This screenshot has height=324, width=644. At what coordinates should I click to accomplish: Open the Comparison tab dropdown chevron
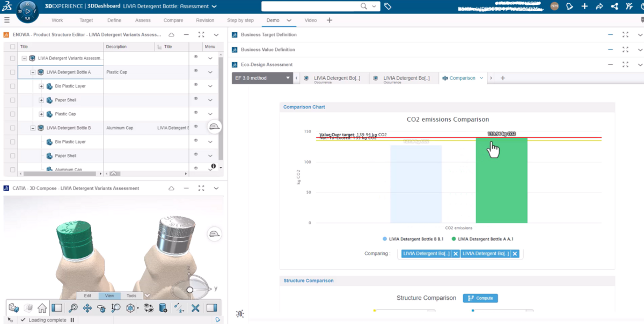(481, 78)
